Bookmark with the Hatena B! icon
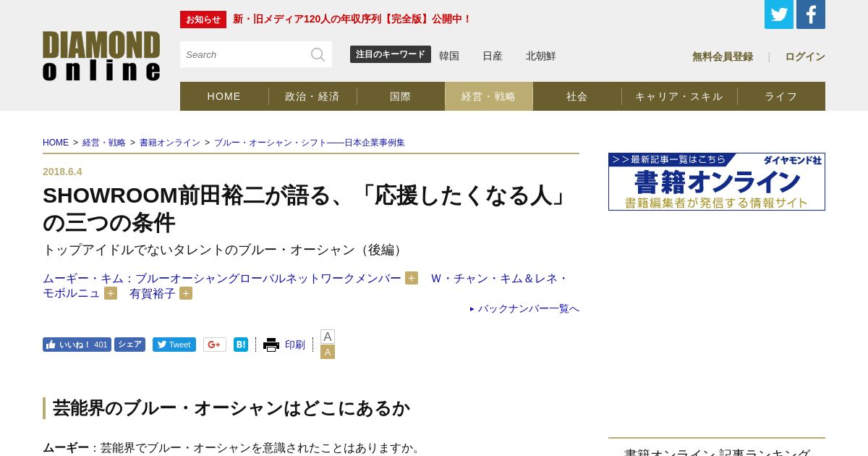Viewport: 868px width, 456px height. click(x=241, y=345)
